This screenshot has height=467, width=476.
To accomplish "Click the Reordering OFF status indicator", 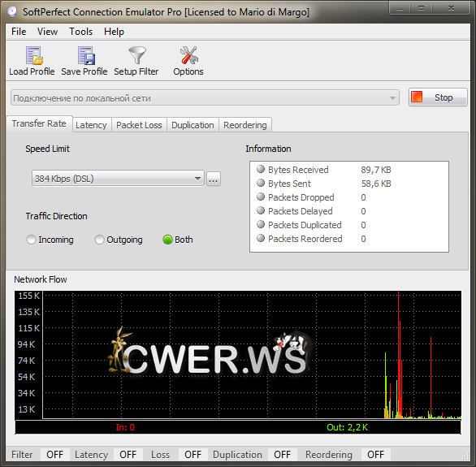I will pos(376,455).
